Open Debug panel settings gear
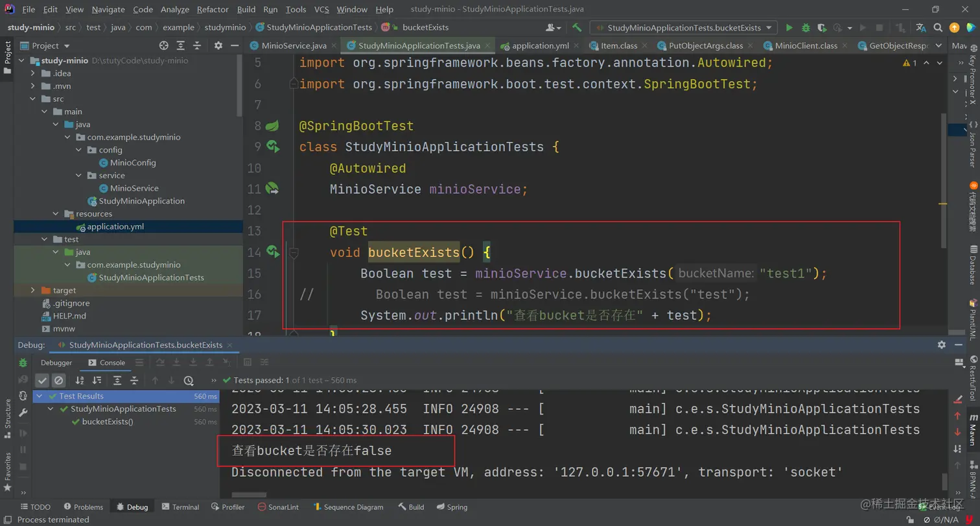 942,345
